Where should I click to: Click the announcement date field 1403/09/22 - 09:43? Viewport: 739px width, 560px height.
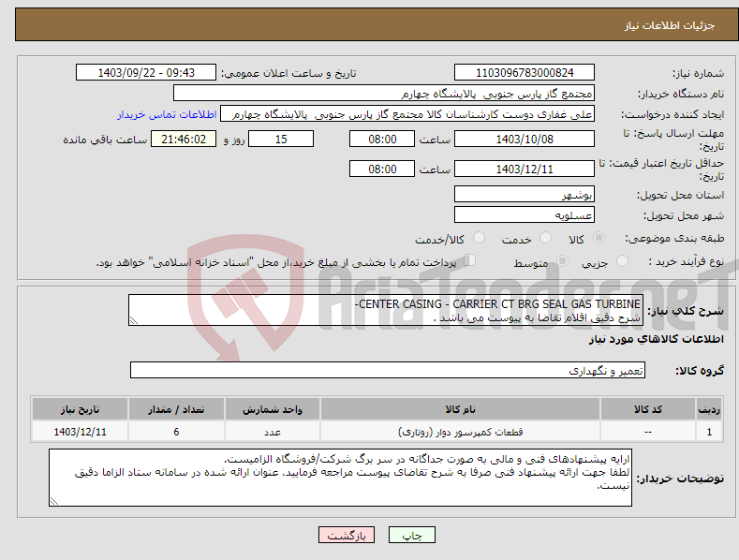[146, 73]
